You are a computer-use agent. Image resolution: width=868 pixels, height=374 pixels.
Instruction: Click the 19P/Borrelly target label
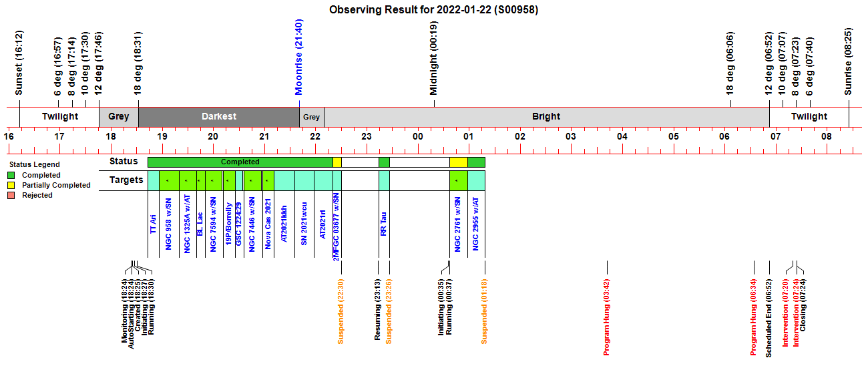228,225
